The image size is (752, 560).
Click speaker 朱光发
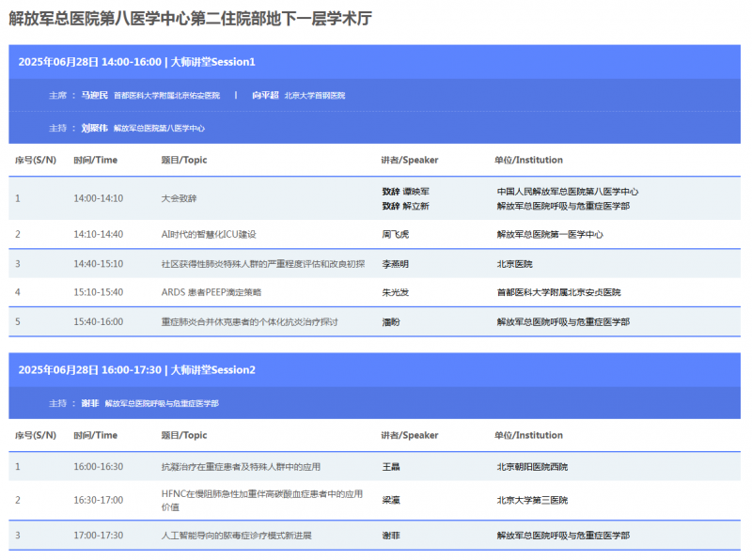tap(396, 292)
